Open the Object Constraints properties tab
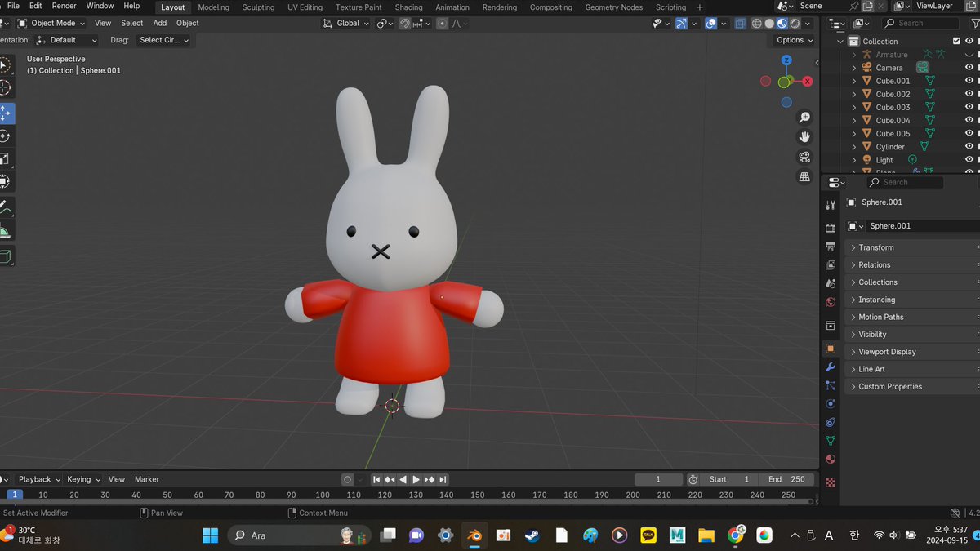The image size is (980, 551). coord(831,422)
